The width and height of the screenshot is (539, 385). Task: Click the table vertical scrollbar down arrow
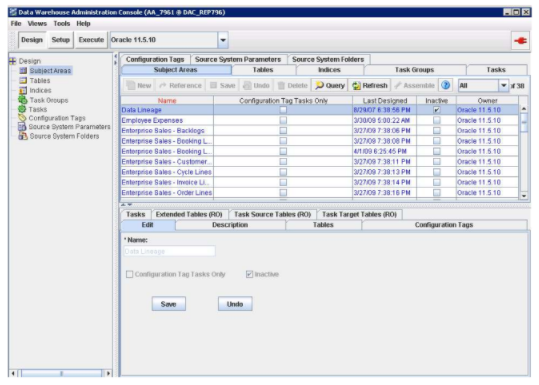click(x=524, y=196)
